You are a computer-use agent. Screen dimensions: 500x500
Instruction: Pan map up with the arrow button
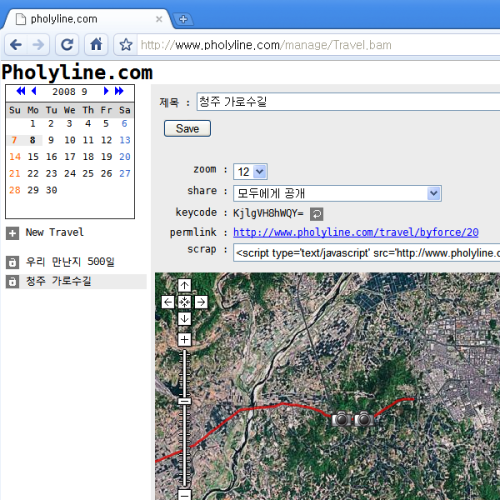pyautogui.click(x=184, y=285)
